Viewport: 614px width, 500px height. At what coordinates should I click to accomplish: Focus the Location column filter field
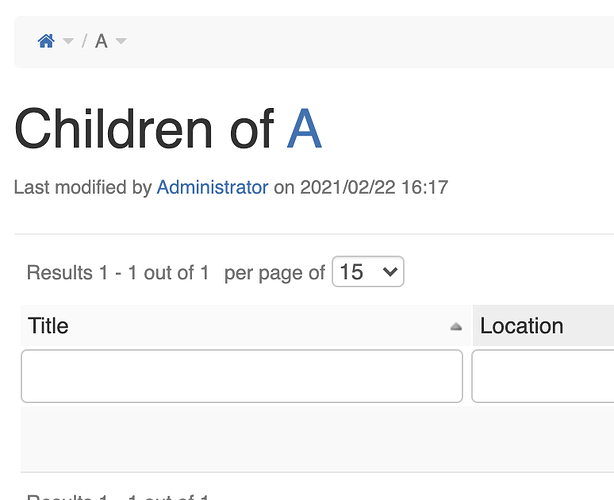[x=543, y=376]
